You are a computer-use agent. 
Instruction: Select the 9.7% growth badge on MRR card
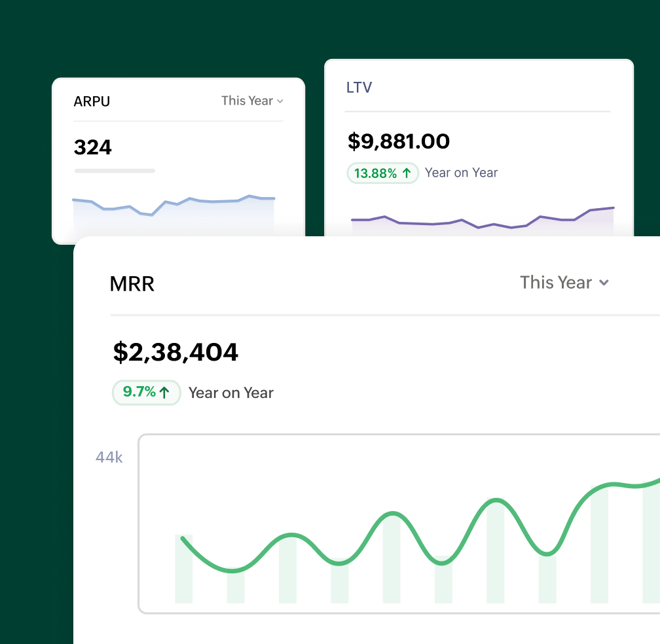pyautogui.click(x=146, y=393)
